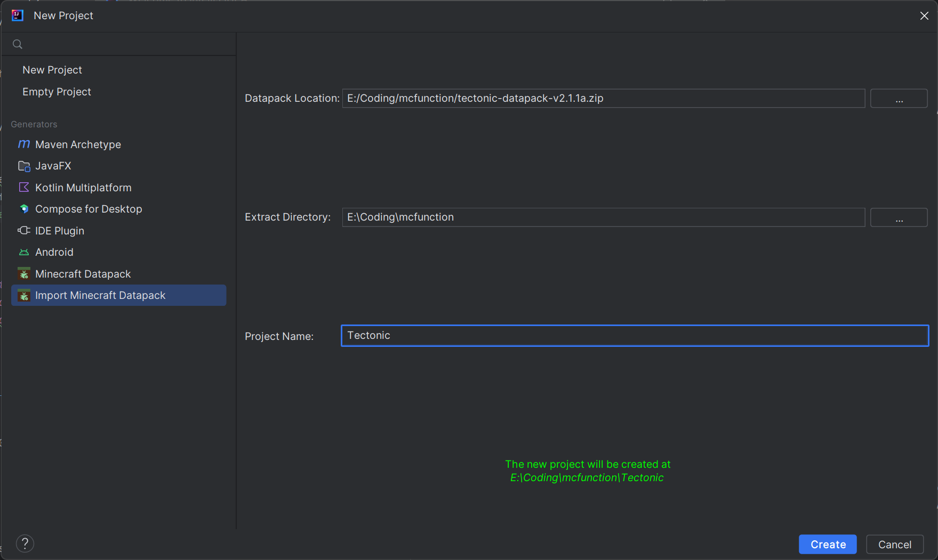Choose the Compose for Desktop generator

118,209
